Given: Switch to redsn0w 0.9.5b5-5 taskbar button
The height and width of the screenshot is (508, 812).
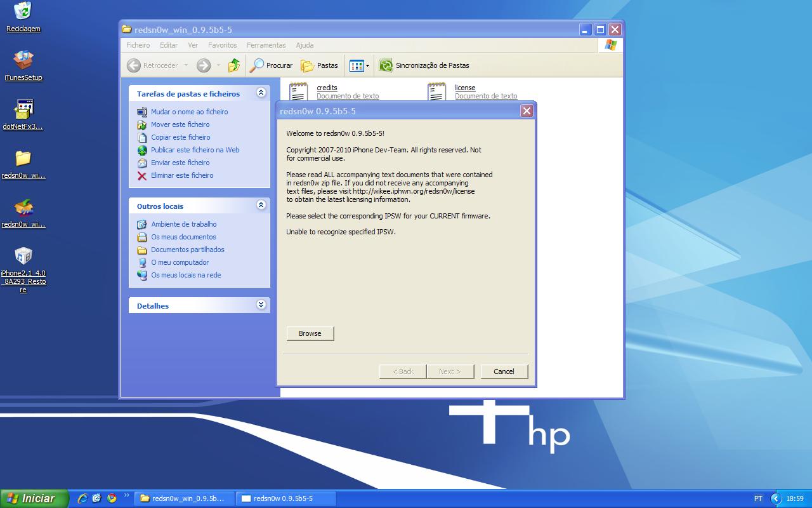Looking at the screenshot, I should coord(285,498).
